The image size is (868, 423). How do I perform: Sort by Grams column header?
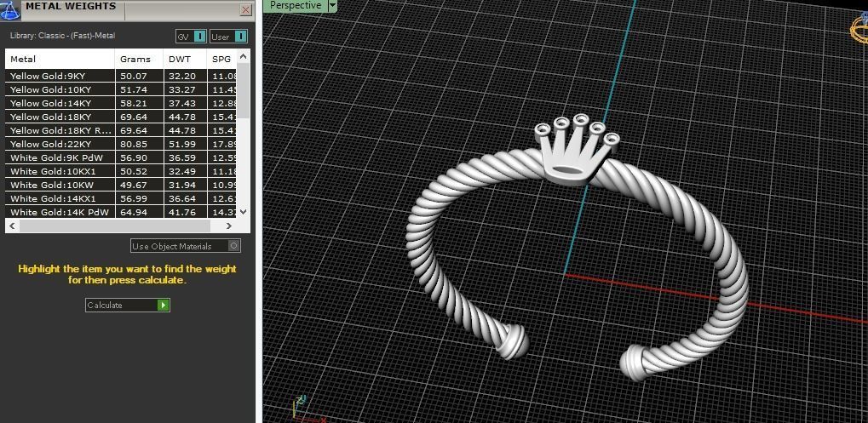click(139, 59)
